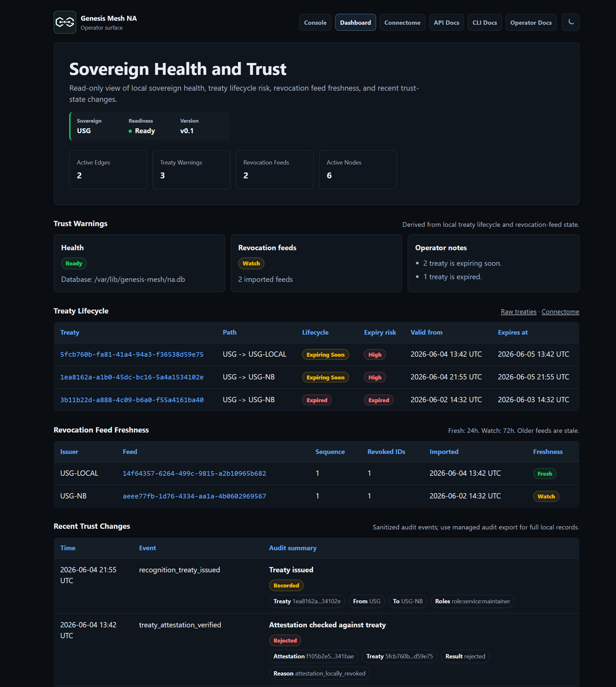Viewport: 616px width, 687px height.
Task: Click the Version v0.1 value
Action: coord(187,131)
